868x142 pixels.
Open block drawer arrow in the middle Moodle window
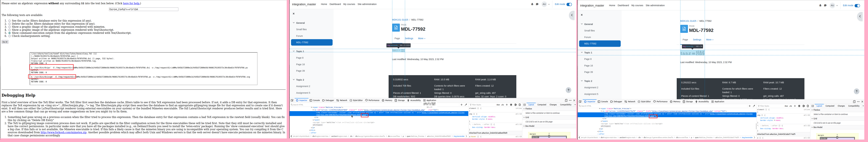[572, 15]
